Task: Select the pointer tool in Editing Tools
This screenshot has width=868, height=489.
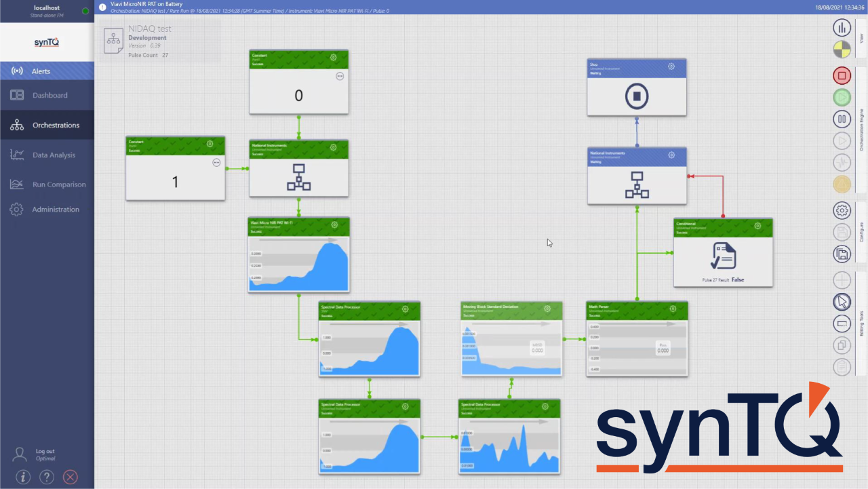Action: pyautogui.click(x=842, y=302)
